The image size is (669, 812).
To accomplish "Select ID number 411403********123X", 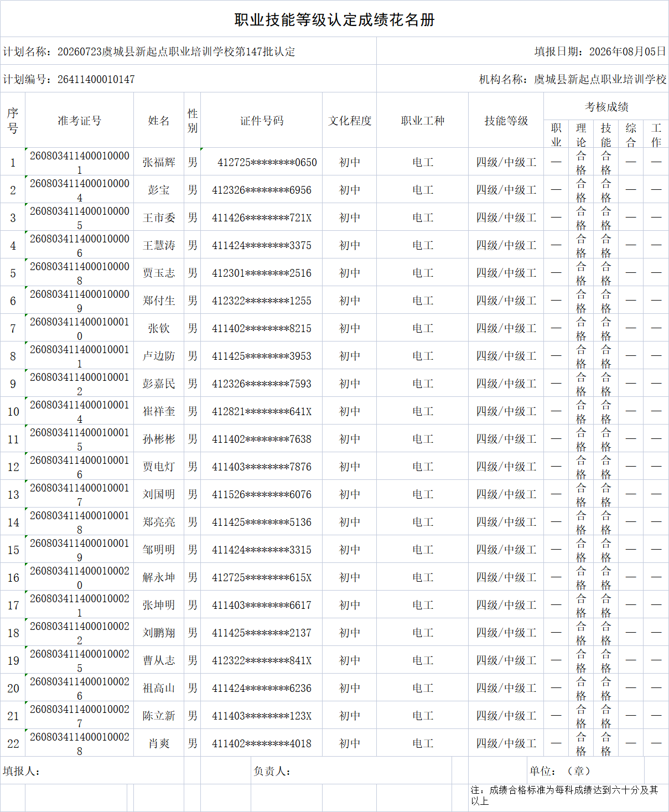I will click(262, 716).
